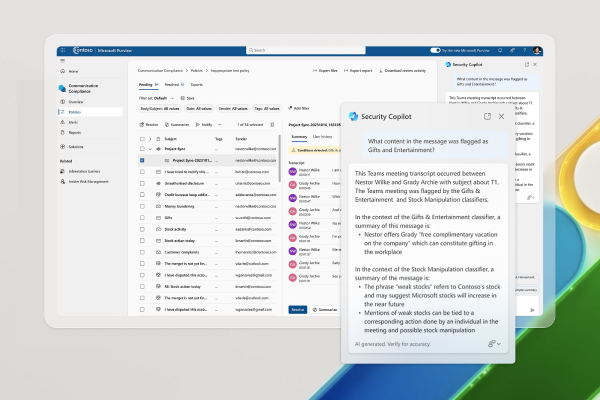
Task: Open the Date filter dropdown
Action: [x=201, y=107]
